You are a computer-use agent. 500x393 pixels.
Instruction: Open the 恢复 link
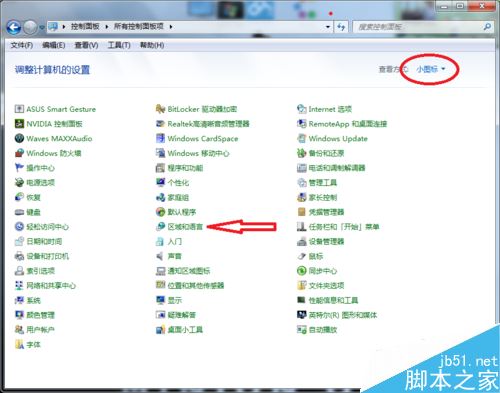coord(34,197)
